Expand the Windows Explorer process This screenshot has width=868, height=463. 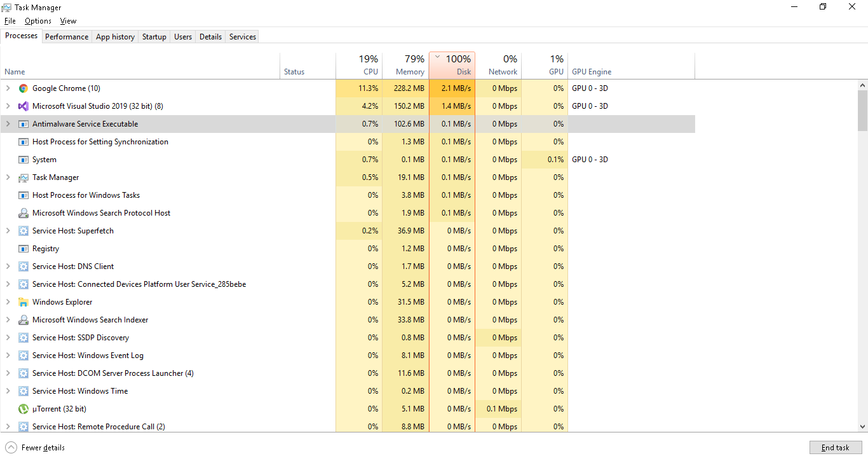click(x=8, y=302)
